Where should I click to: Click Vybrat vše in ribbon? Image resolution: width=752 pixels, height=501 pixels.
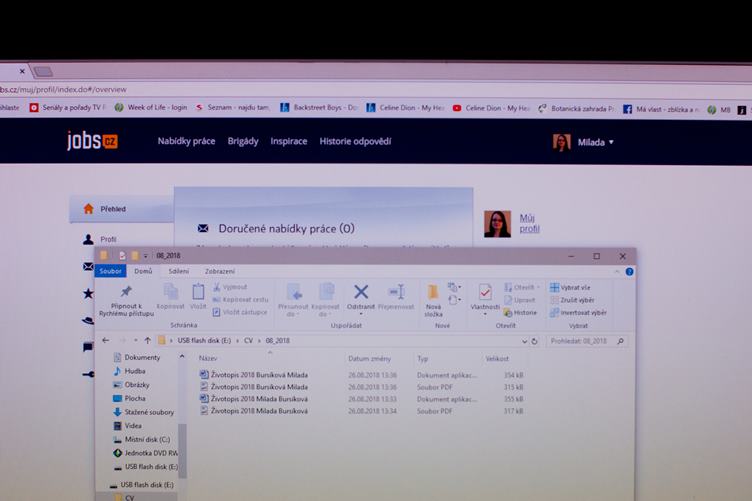pyautogui.click(x=570, y=287)
